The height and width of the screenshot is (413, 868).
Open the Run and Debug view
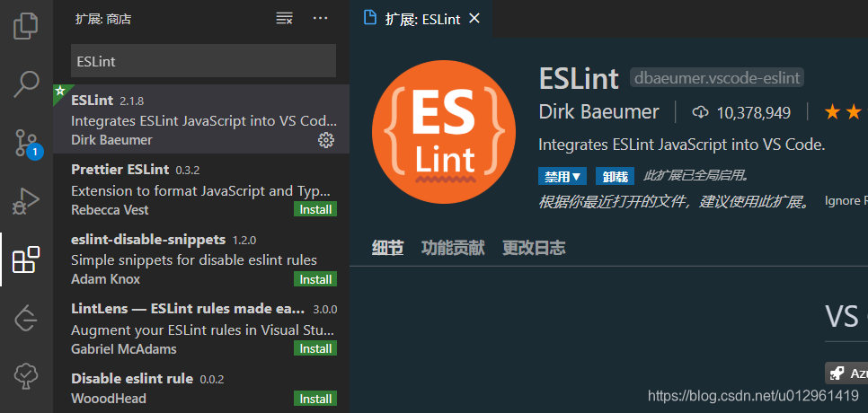click(x=26, y=201)
